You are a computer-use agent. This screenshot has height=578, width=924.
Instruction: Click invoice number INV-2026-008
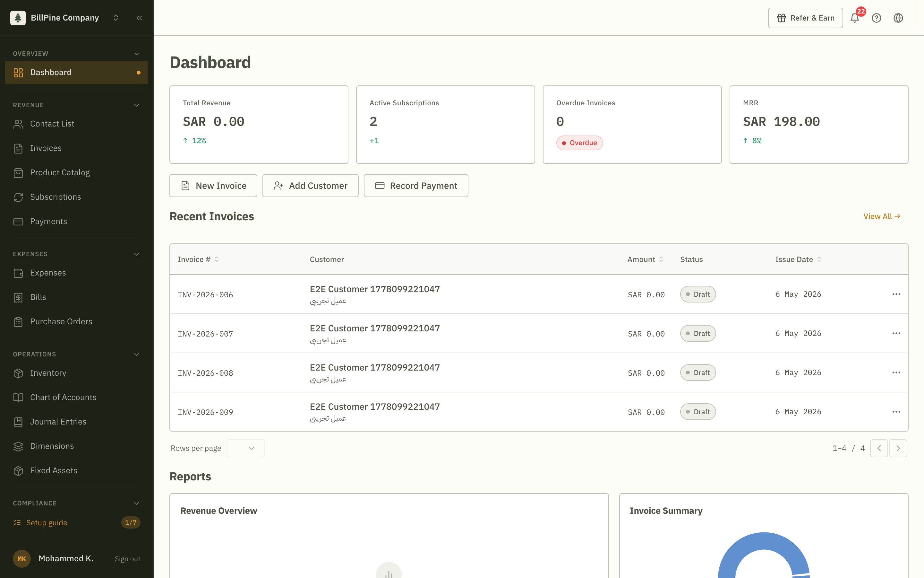(205, 373)
